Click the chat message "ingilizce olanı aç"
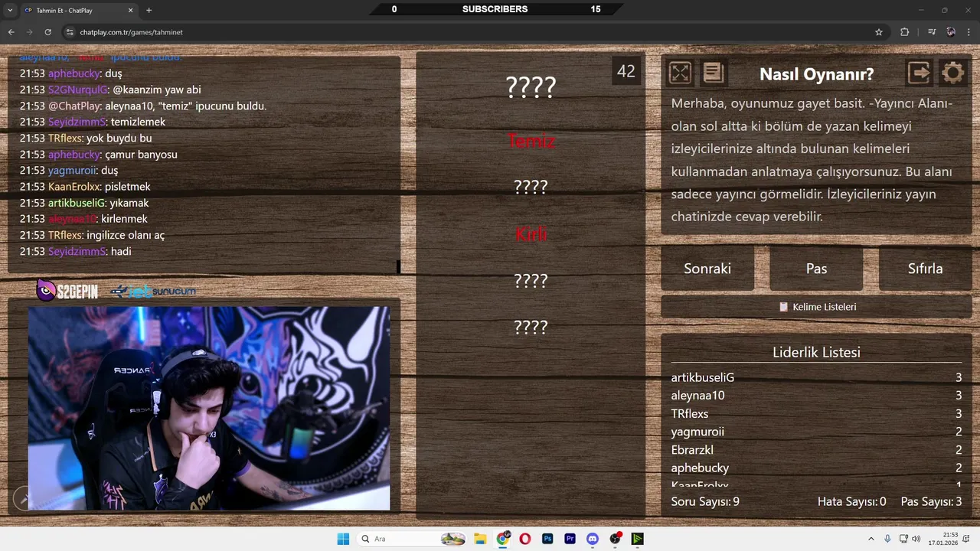 (x=126, y=235)
